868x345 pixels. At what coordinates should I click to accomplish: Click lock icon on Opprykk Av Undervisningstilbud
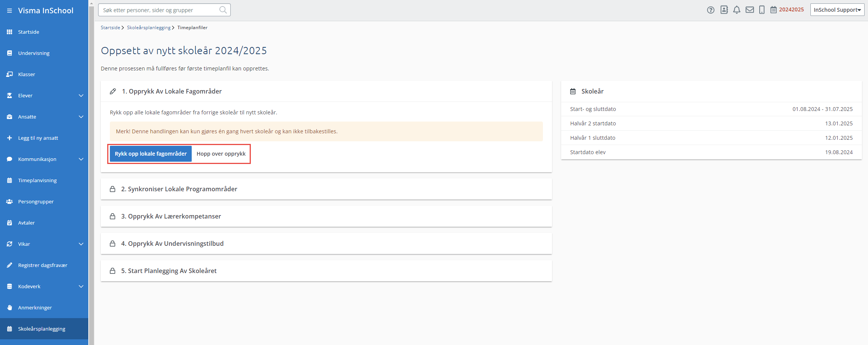tap(113, 244)
